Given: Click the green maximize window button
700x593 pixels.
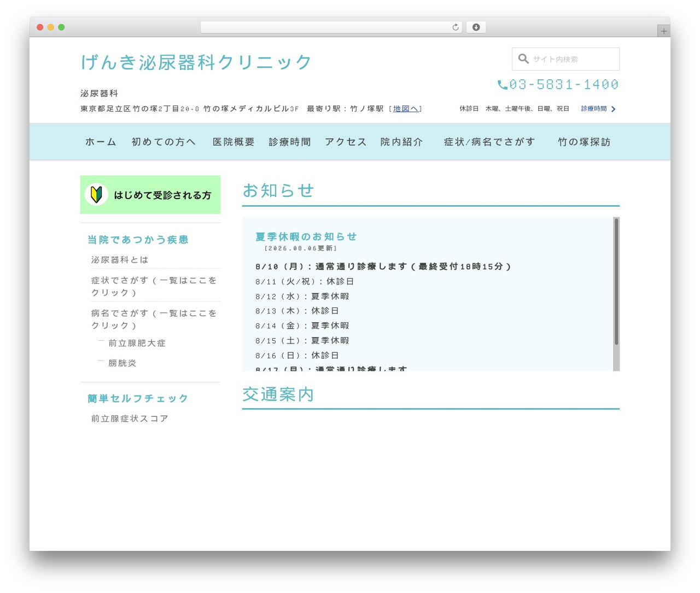Looking at the screenshot, I should [61, 27].
